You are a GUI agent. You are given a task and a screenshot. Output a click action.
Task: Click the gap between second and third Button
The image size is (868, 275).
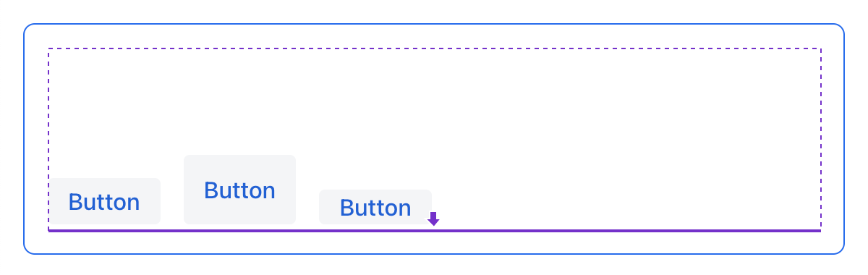(x=307, y=206)
